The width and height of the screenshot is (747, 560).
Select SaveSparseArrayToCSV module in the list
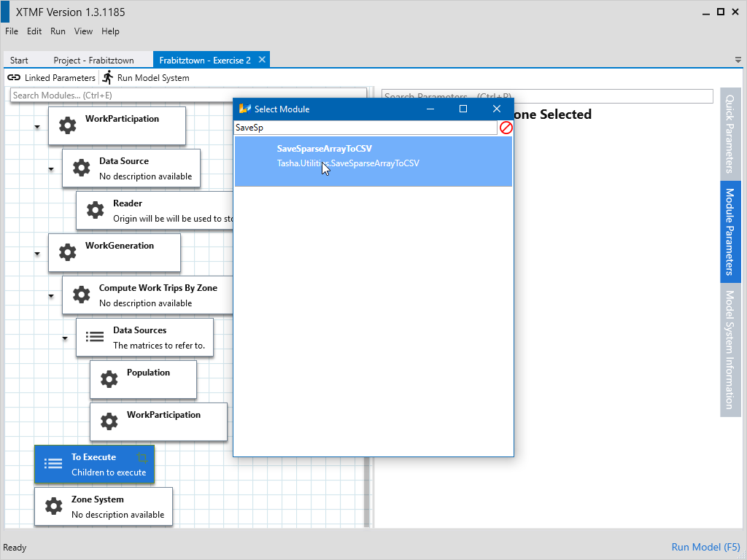[373, 156]
